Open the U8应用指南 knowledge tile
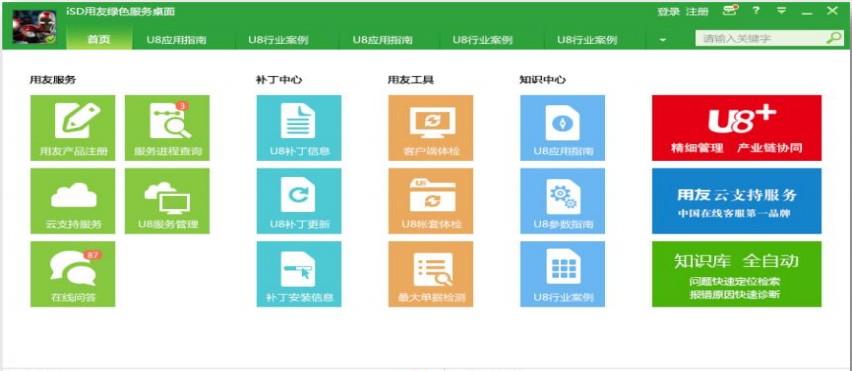The height and width of the screenshot is (371, 852). tap(562, 128)
